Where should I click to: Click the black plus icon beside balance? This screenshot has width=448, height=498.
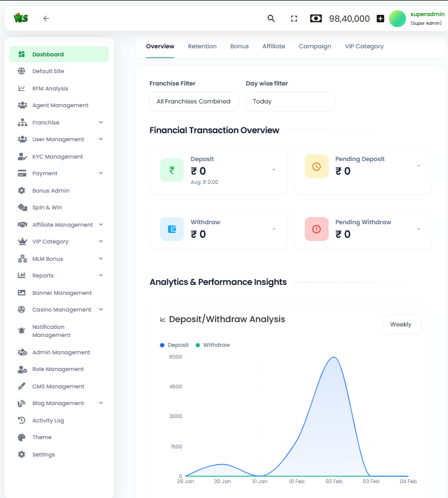380,19
